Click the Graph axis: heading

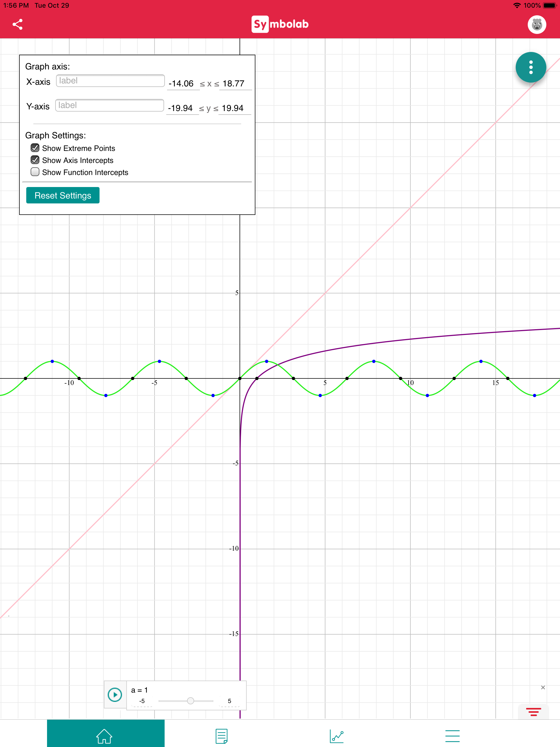coord(48,66)
